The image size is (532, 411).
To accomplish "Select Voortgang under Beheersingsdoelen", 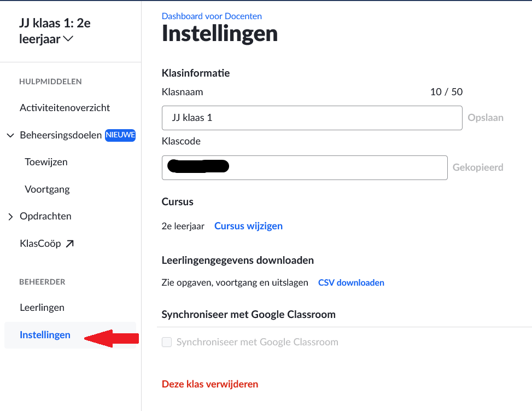I will [x=47, y=189].
